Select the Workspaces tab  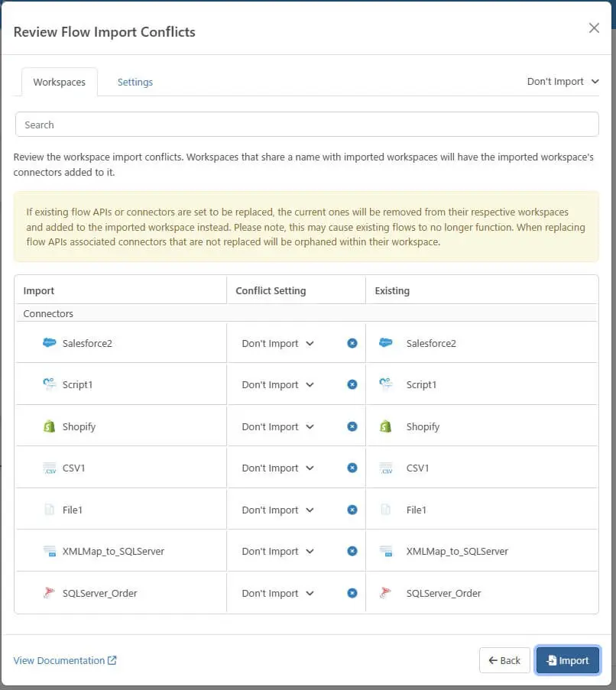[60, 83]
